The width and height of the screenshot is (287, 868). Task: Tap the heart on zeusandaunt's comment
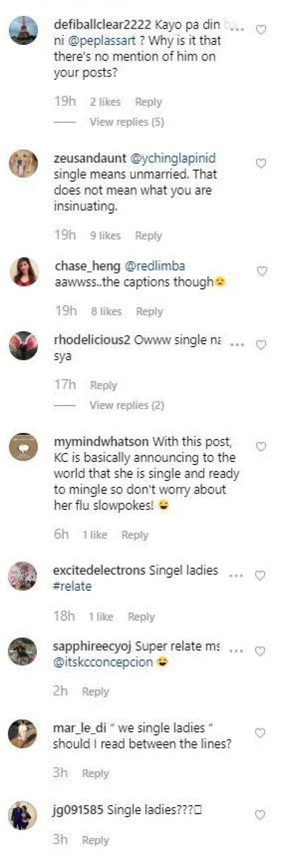pos(261,164)
